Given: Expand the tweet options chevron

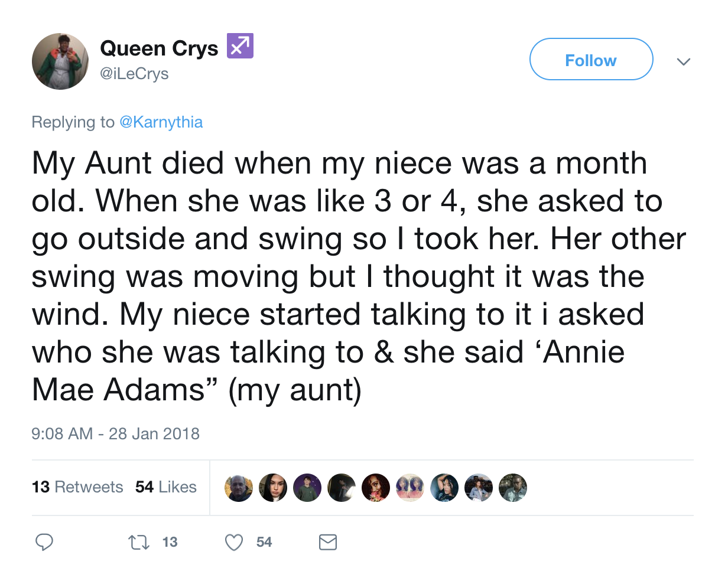Looking at the screenshot, I should 684,61.
